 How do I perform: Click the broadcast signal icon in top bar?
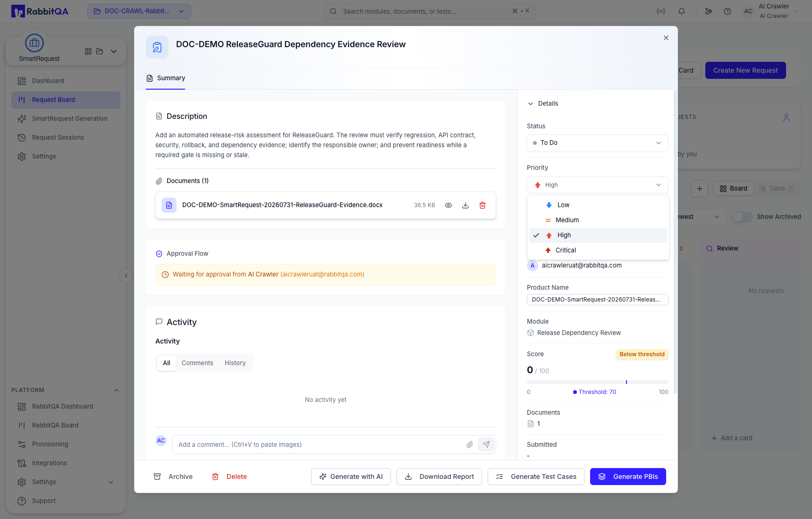[x=661, y=11]
